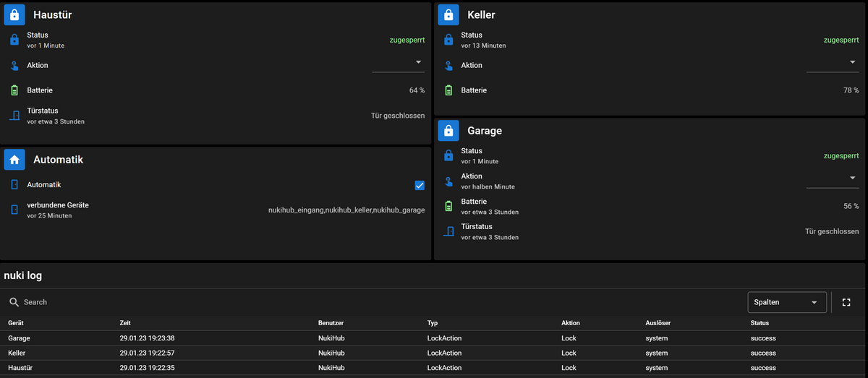Image resolution: width=868 pixels, height=378 pixels.
Task: Click the Automatik card title text
Action: click(59, 160)
